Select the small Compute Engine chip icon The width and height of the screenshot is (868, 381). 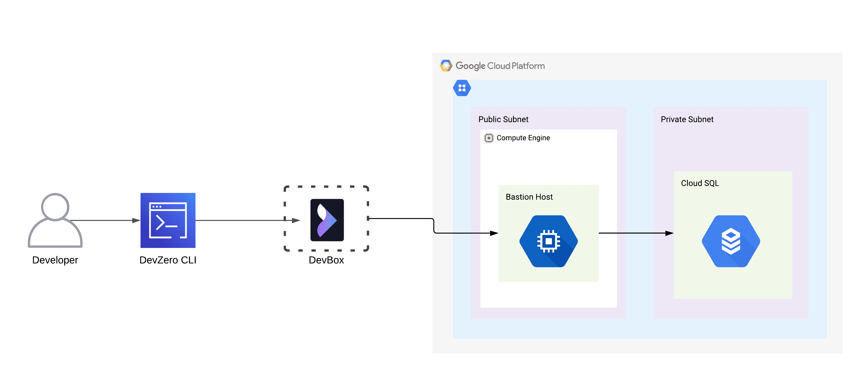489,138
